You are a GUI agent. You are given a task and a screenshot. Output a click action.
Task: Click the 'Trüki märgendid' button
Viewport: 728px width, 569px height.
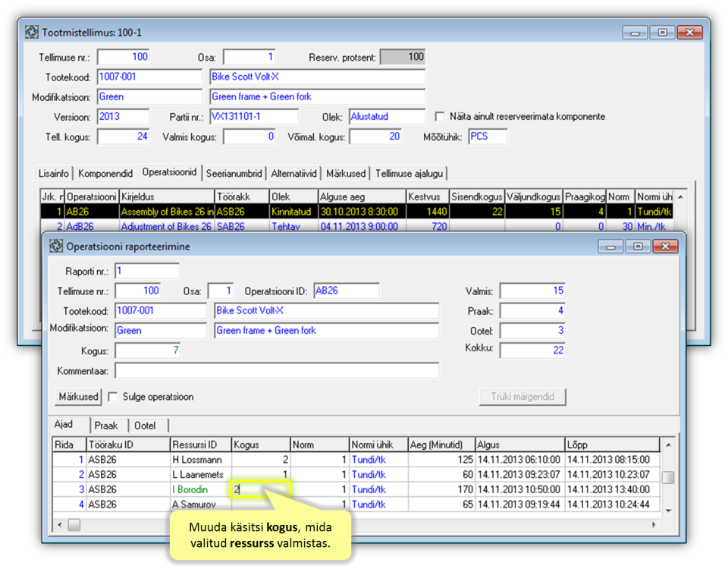click(522, 397)
